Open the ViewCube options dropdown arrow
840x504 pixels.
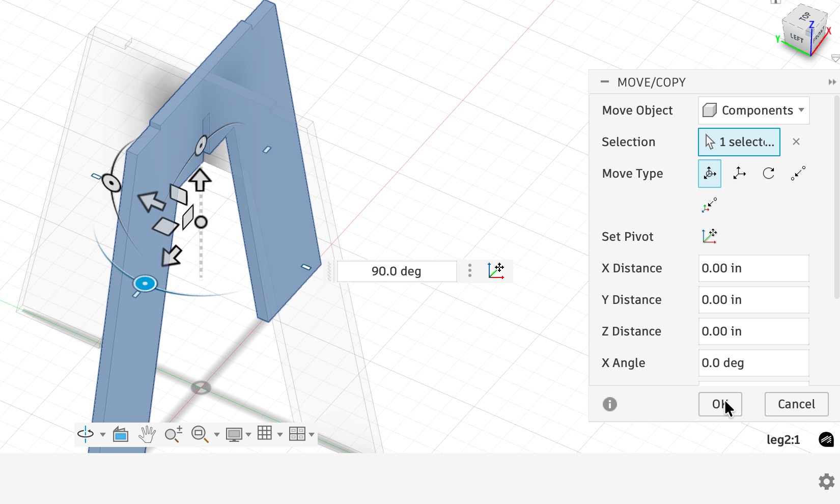point(835,59)
